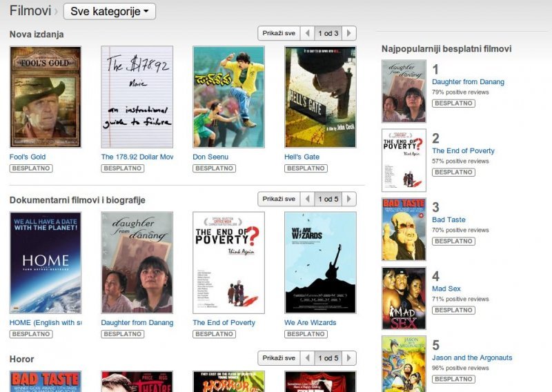Screen dimensions: 552x392
Task: Click BESPLATNO under Fool's Gold
Action: tap(31, 168)
